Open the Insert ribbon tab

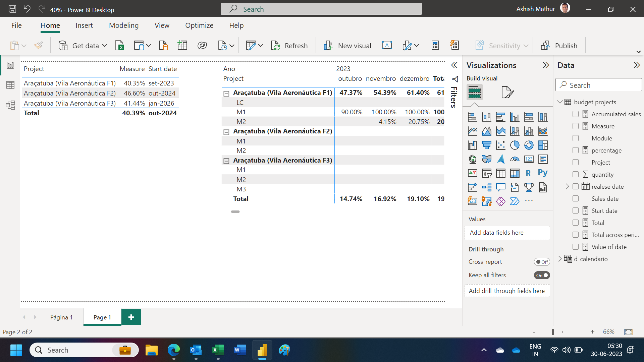(84, 25)
